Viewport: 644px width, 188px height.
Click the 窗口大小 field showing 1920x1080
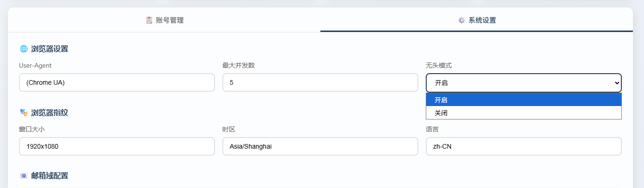pyautogui.click(x=117, y=146)
